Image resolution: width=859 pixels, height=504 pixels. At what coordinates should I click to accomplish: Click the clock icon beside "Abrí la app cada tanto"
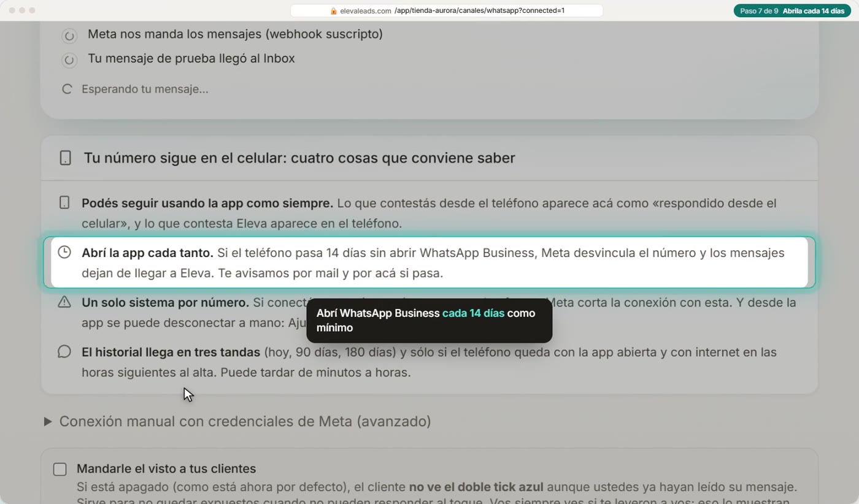point(64,253)
